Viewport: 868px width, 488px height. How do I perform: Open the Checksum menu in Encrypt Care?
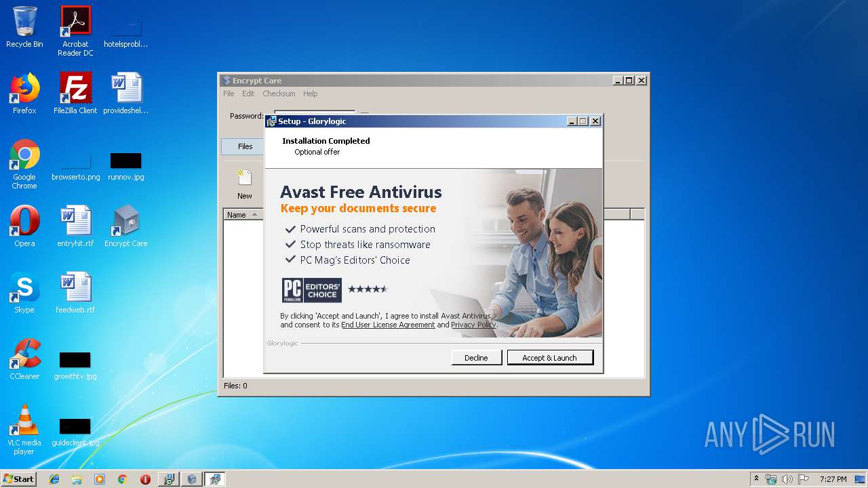(279, 94)
